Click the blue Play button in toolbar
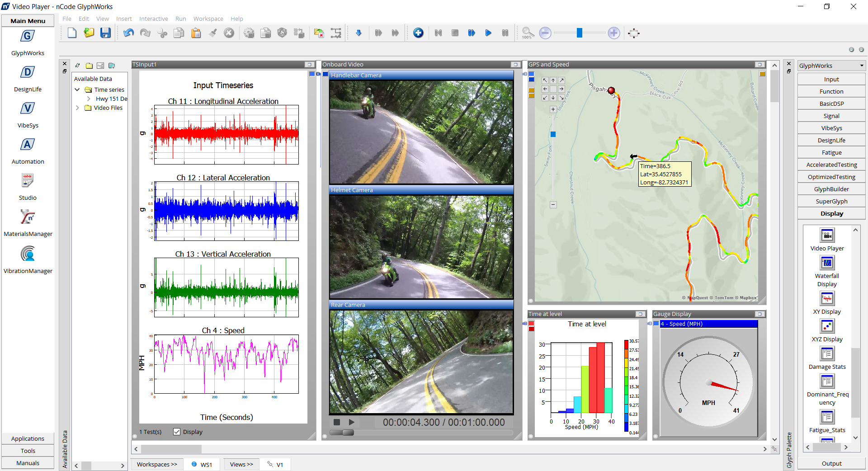Viewport: 868px width, 471px height. pyautogui.click(x=488, y=33)
